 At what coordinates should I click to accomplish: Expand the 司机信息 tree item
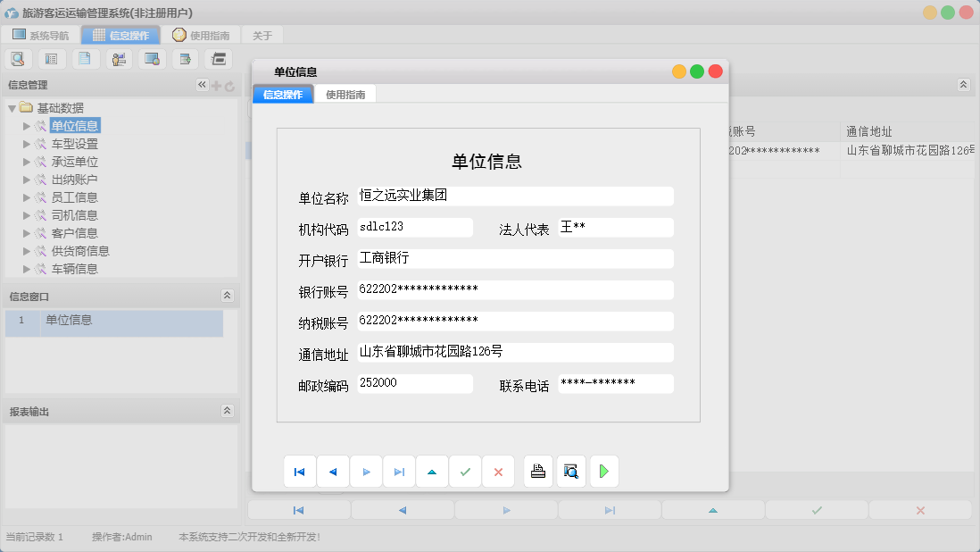coord(27,214)
